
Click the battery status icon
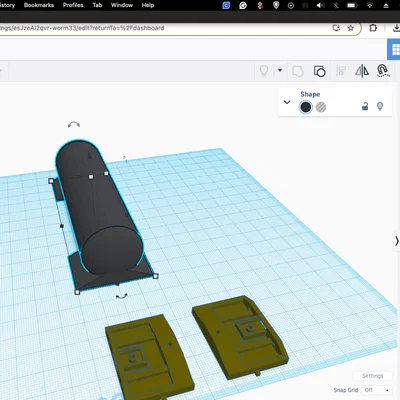[x=352, y=5]
